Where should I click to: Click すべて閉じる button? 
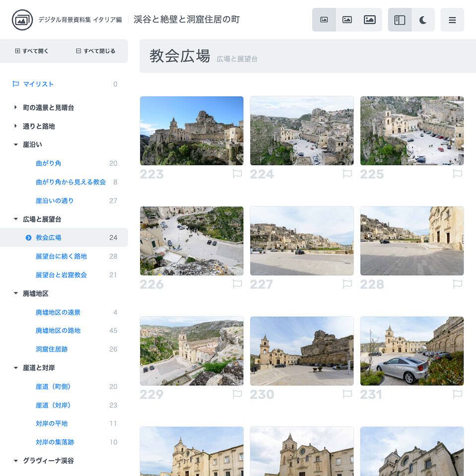point(96,51)
